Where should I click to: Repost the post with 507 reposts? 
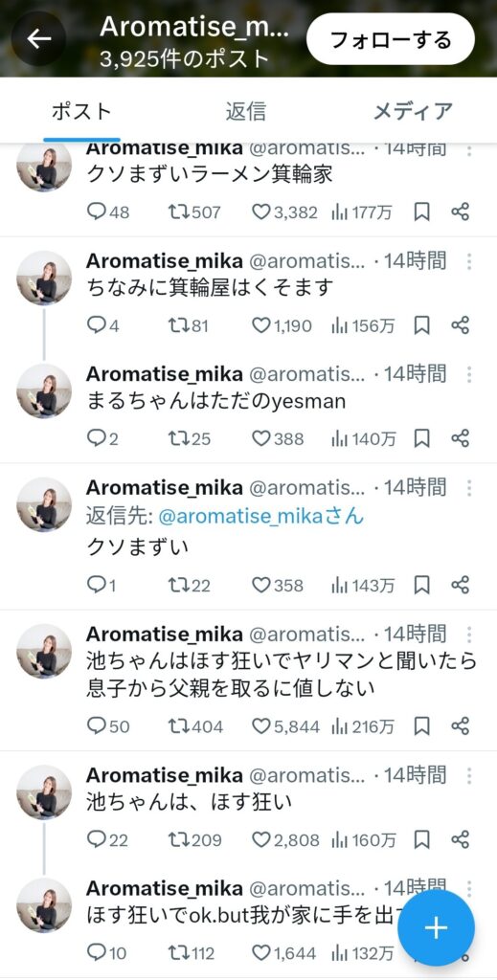click(x=194, y=212)
